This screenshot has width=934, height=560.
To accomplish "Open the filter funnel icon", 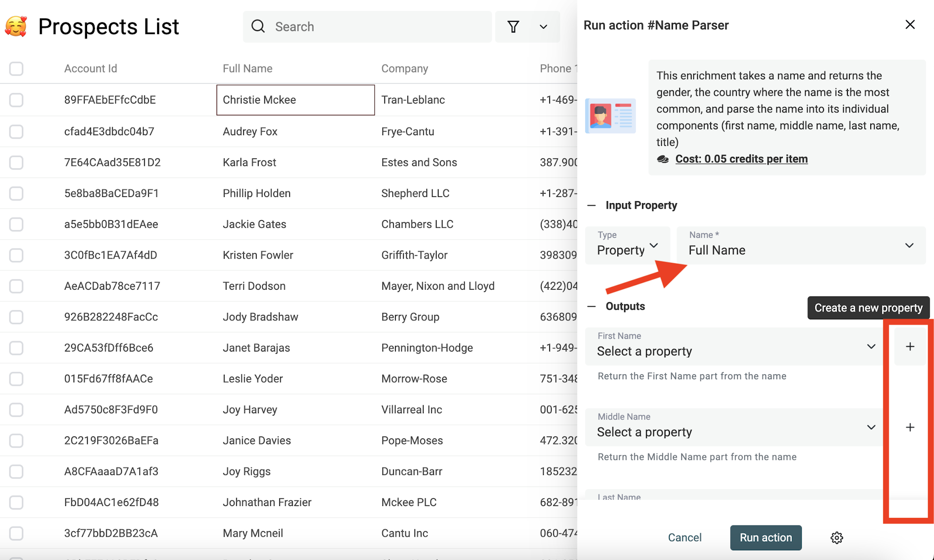I will (x=514, y=27).
